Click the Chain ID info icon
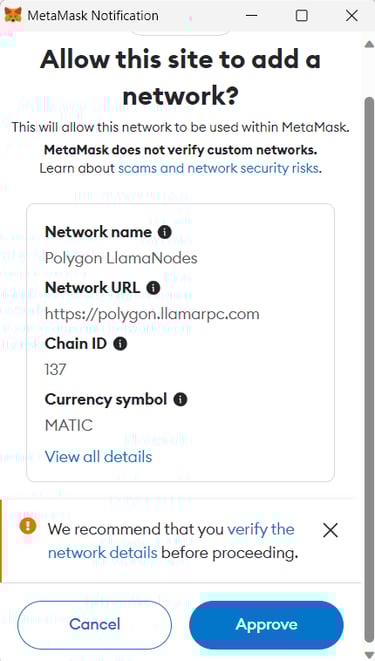 [x=121, y=344]
